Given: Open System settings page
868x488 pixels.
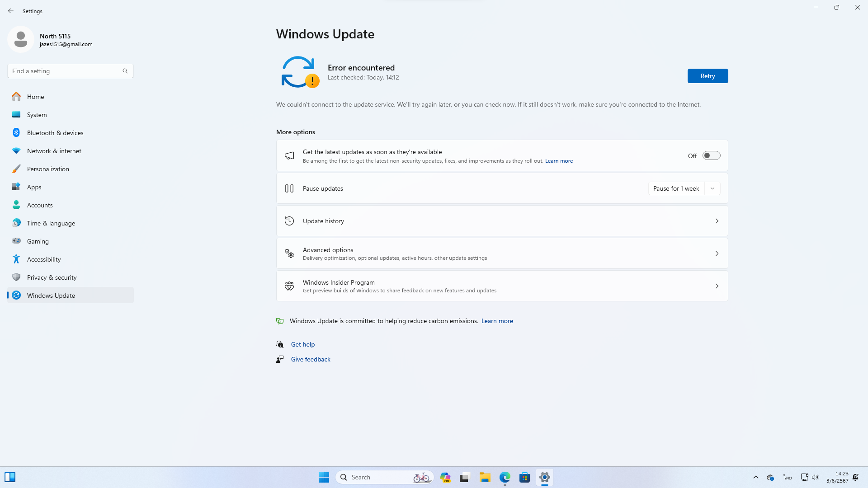Looking at the screenshot, I should click(71, 114).
